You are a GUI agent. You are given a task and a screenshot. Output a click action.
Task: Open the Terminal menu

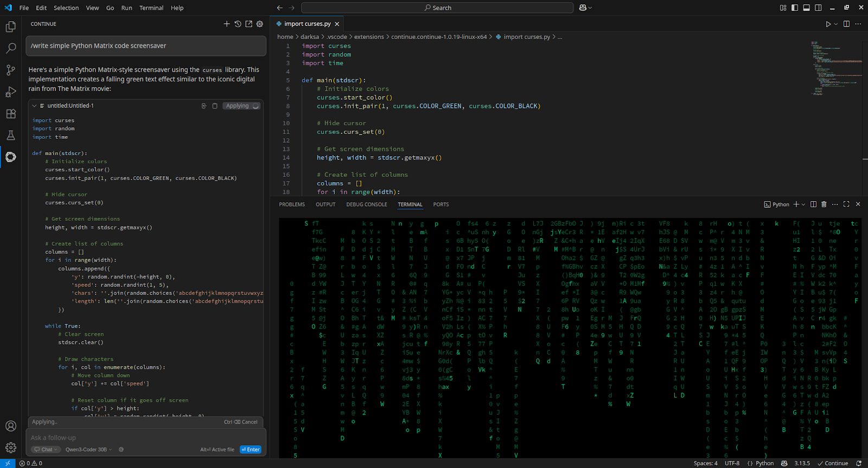point(151,8)
